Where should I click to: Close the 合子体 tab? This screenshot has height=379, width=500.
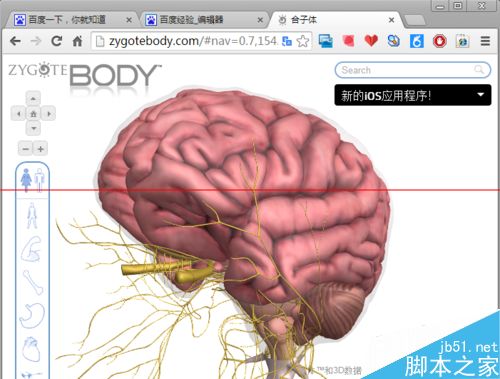392,20
